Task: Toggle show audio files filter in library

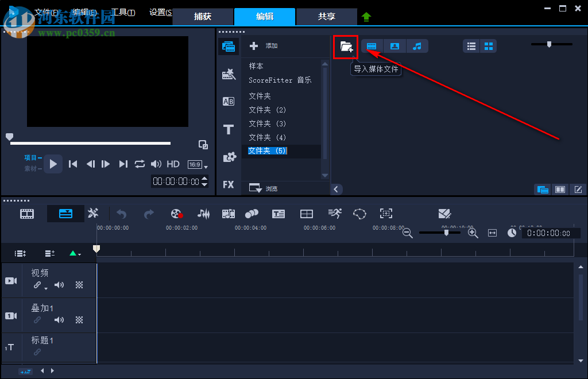Action: pyautogui.click(x=417, y=47)
